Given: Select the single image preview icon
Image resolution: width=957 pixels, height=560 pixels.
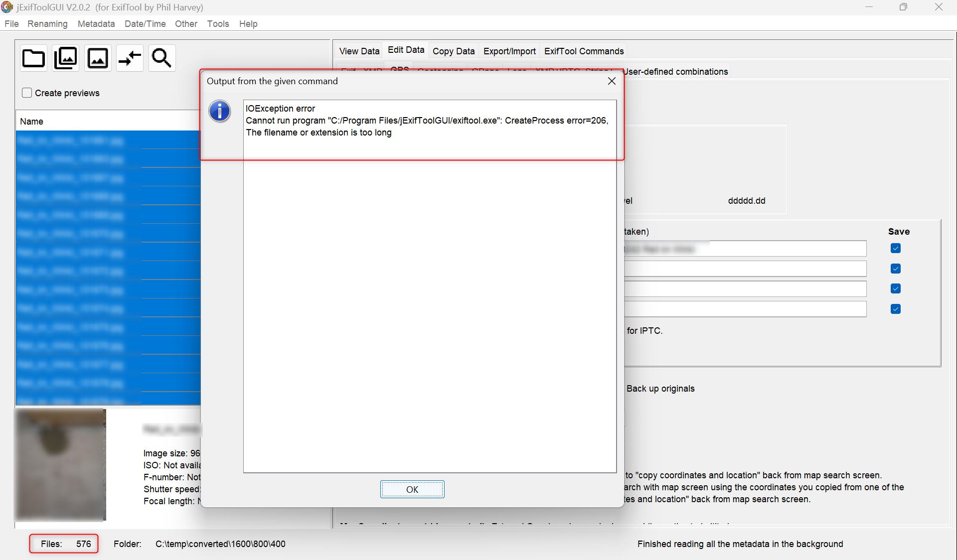Looking at the screenshot, I should click(x=98, y=58).
